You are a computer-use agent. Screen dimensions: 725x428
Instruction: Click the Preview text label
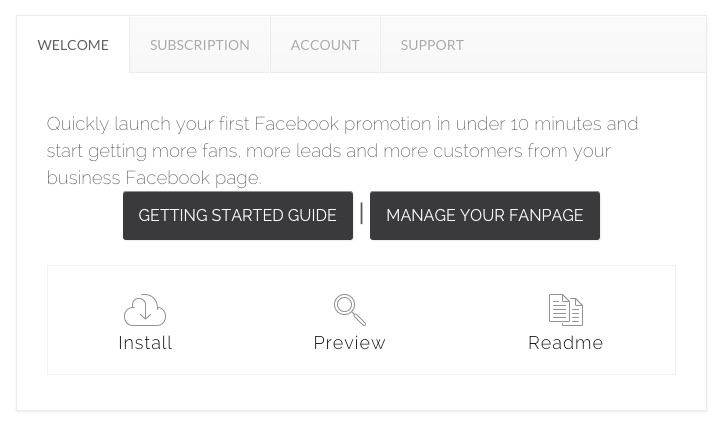[350, 343]
